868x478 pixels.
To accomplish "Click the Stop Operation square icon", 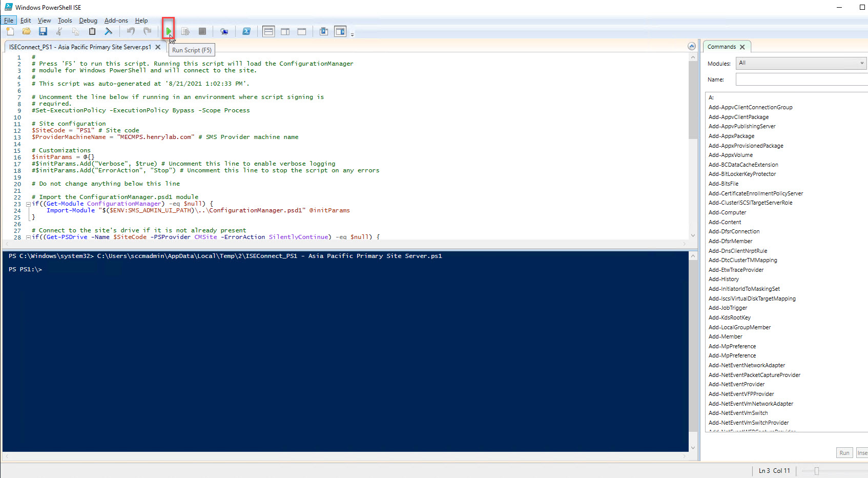I will [x=202, y=31].
